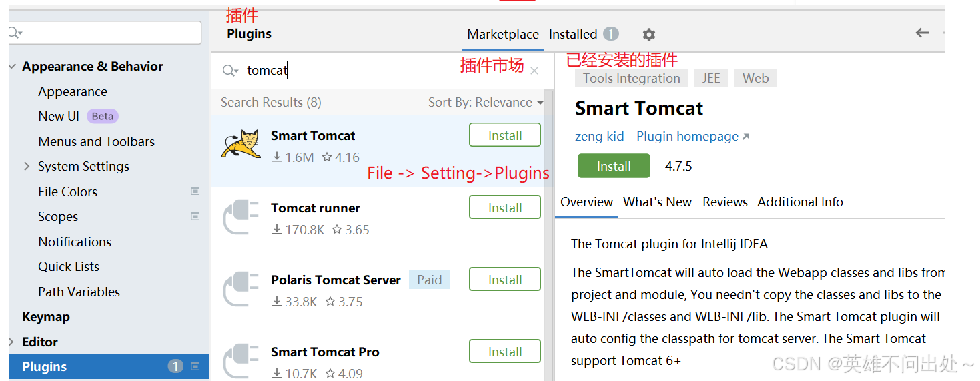Click the plugins settings gear icon
This screenshot has width=980, height=381.
[648, 35]
